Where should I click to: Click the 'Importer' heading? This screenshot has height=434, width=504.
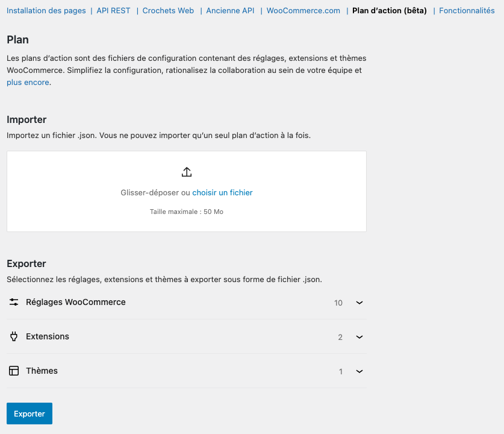[26, 120]
